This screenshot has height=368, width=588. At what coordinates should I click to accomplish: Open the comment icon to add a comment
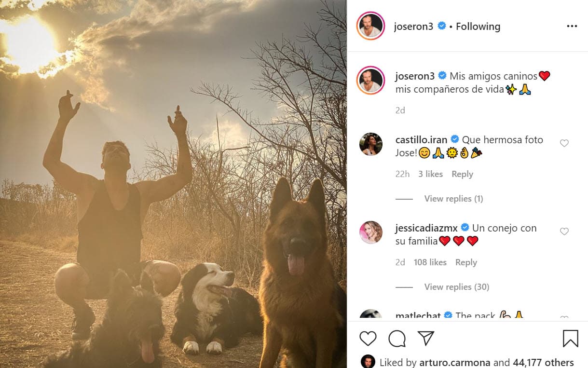click(x=397, y=339)
